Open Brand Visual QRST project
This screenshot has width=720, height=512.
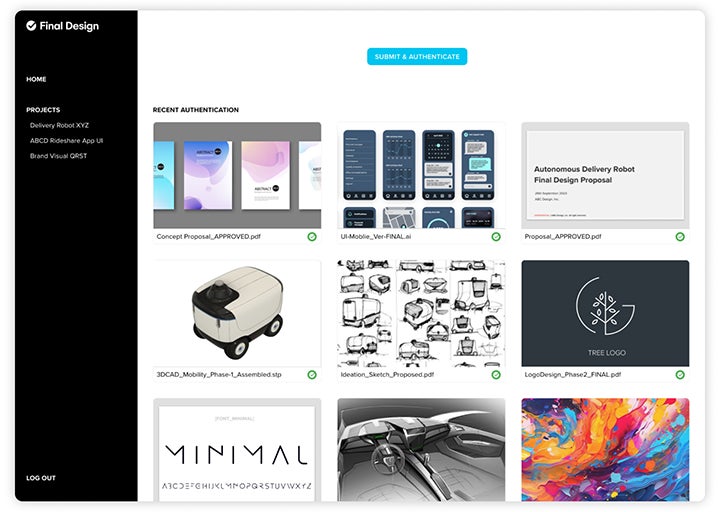click(x=58, y=156)
